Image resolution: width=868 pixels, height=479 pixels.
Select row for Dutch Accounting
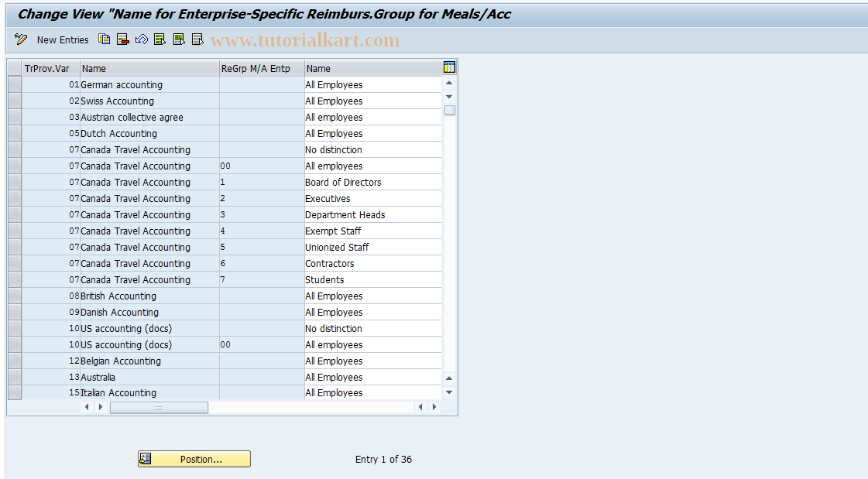point(15,133)
